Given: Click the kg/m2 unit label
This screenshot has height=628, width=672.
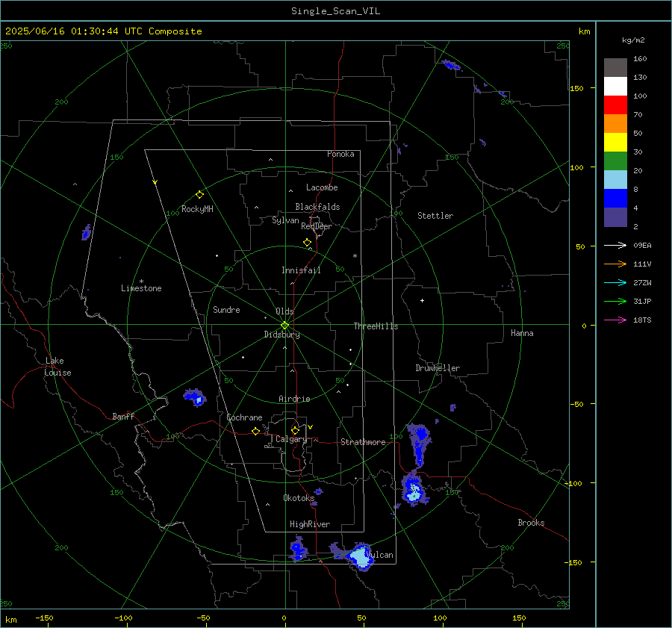Looking at the screenshot, I should point(633,40).
